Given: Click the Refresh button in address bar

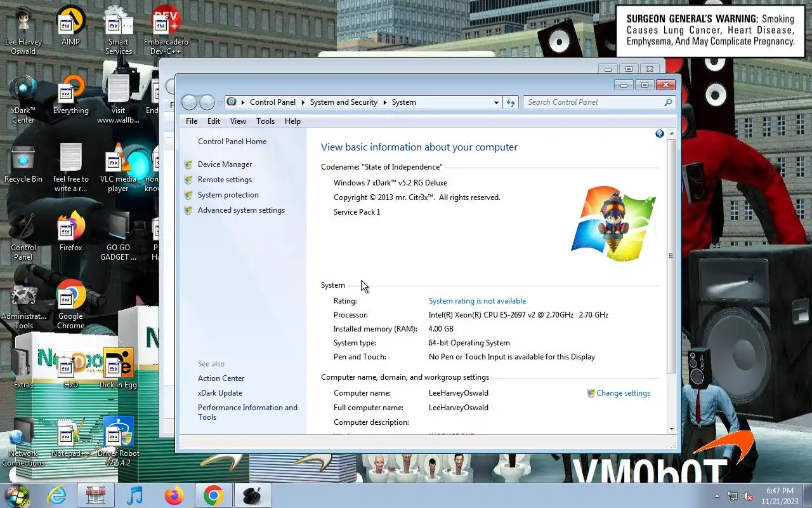Looking at the screenshot, I should pos(511,102).
